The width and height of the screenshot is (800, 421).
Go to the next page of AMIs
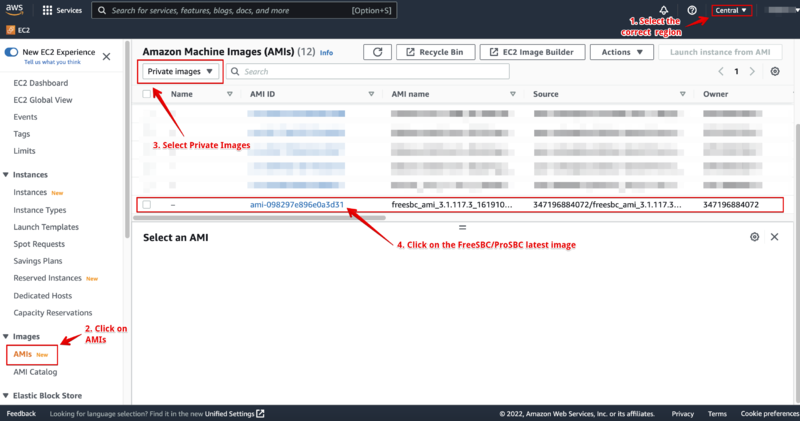pos(752,71)
